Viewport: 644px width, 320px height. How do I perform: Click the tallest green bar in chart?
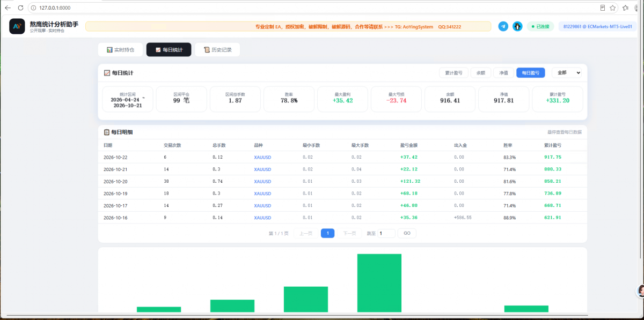click(379, 282)
